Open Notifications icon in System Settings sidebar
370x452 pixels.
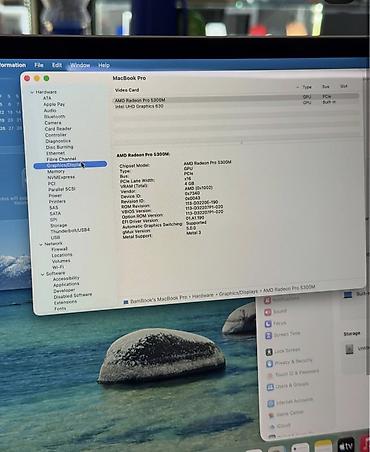click(267, 301)
